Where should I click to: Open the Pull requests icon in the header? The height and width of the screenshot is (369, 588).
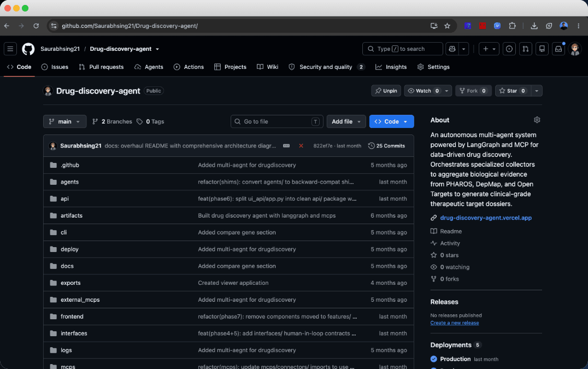(525, 49)
